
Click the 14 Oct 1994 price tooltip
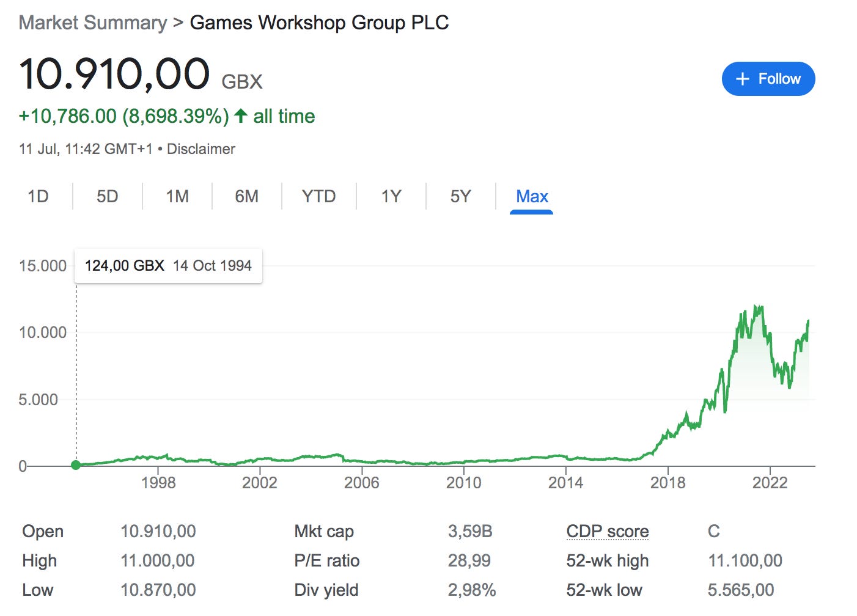coord(168,266)
